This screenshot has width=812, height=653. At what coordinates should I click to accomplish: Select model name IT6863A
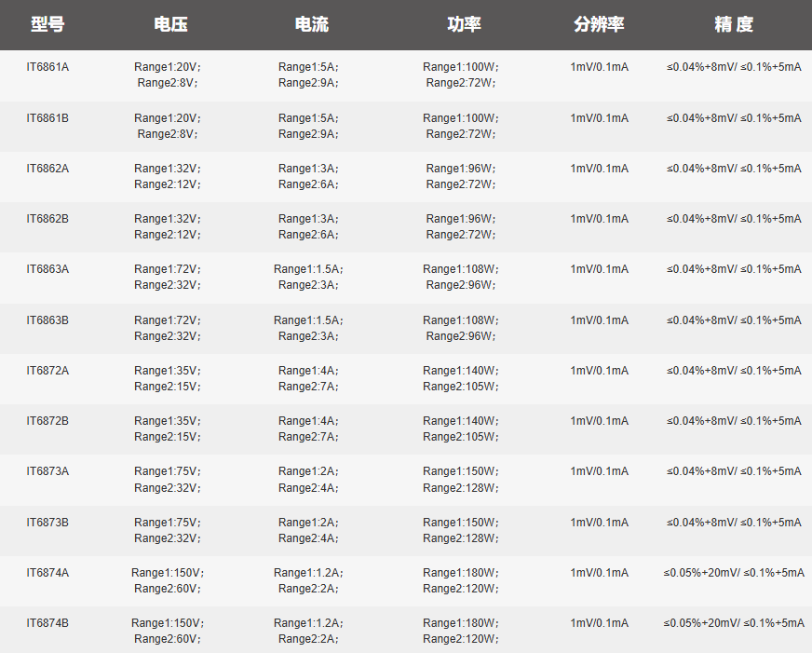coord(47,269)
